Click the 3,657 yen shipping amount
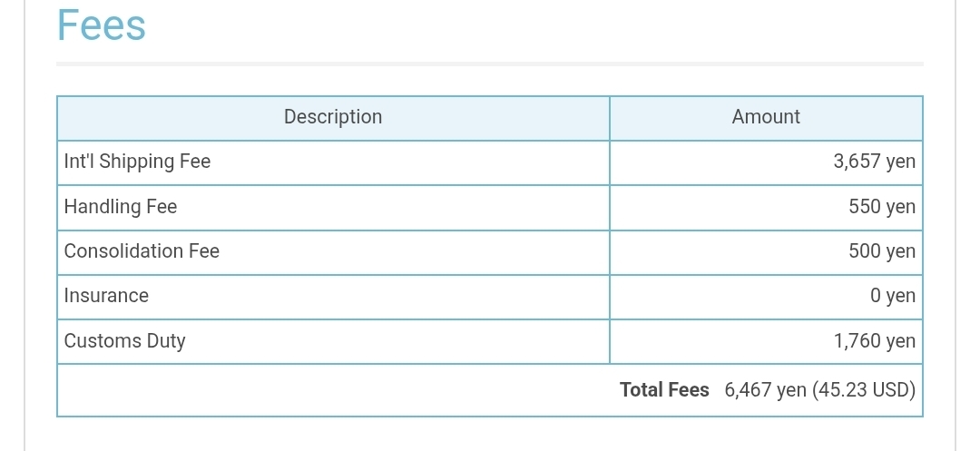980x451 pixels. point(875,162)
